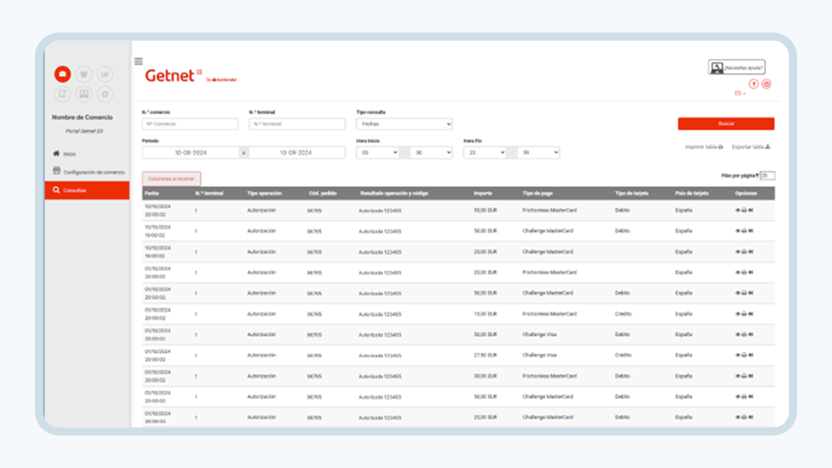View details eye icon for the 15,00 EUR row
832x468 pixels.
pyautogui.click(x=738, y=314)
